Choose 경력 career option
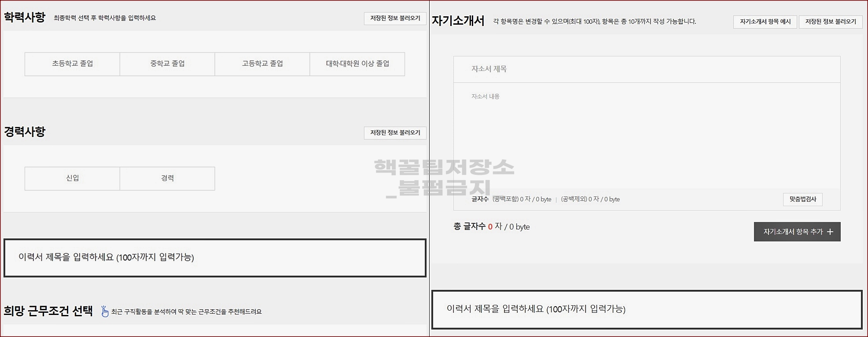868x337 pixels. [x=167, y=178]
